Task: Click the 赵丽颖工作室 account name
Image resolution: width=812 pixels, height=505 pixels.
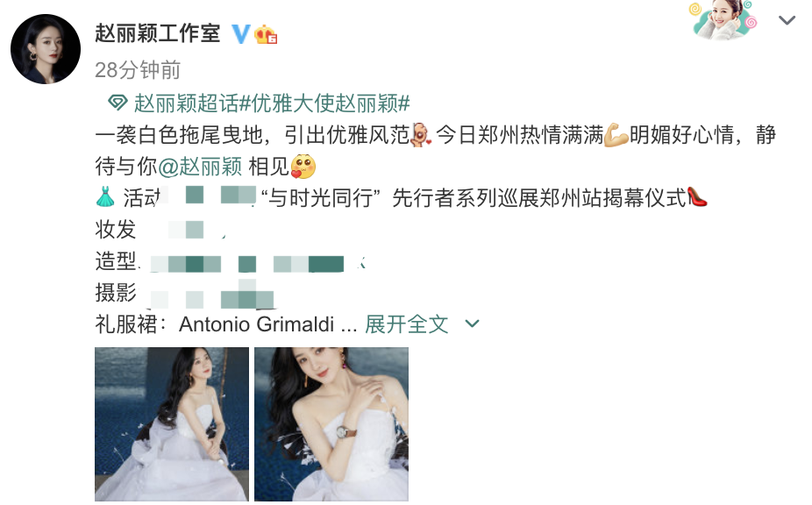Action: pos(158,33)
